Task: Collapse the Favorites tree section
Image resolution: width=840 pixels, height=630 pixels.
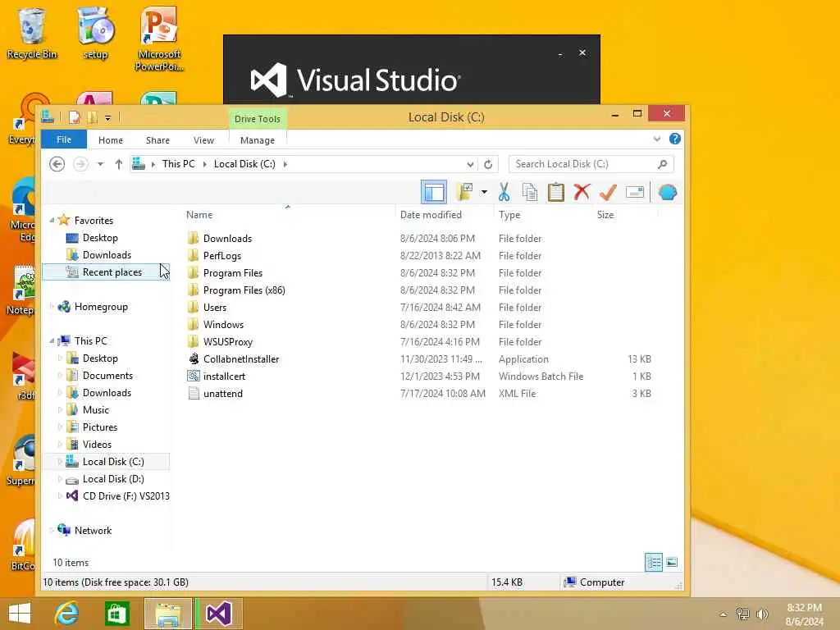Action: click(x=52, y=220)
